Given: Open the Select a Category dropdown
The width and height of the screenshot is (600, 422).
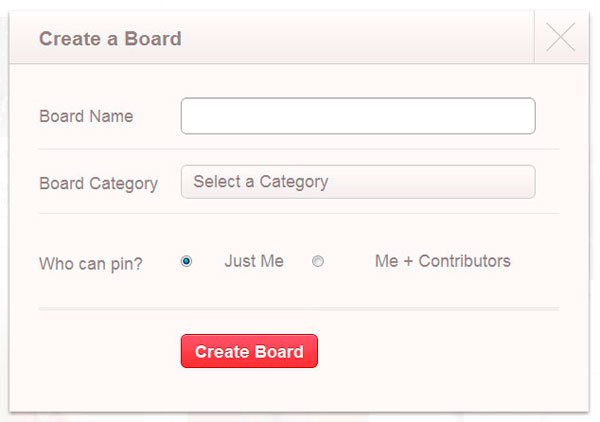Looking at the screenshot, I should point(357,182).
